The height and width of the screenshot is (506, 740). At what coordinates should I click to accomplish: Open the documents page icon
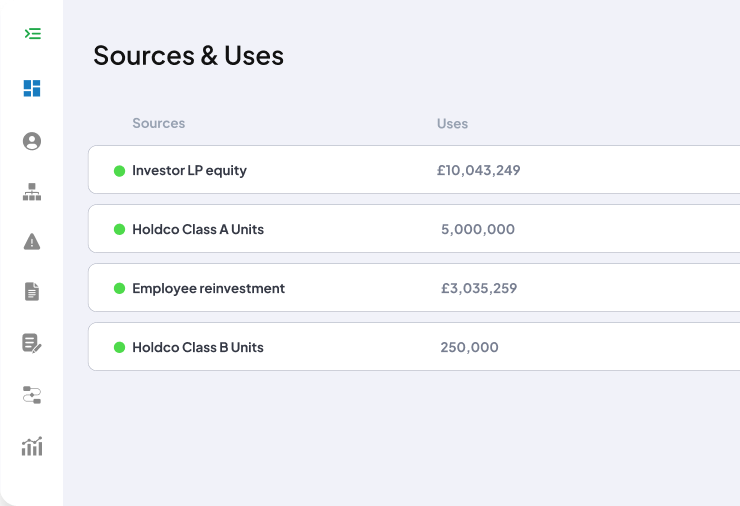point(32,292)
